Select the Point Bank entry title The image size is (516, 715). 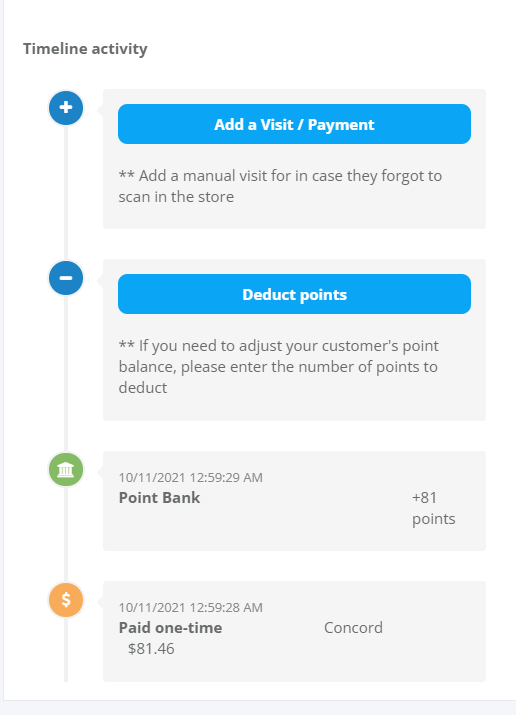click(159, 497)
